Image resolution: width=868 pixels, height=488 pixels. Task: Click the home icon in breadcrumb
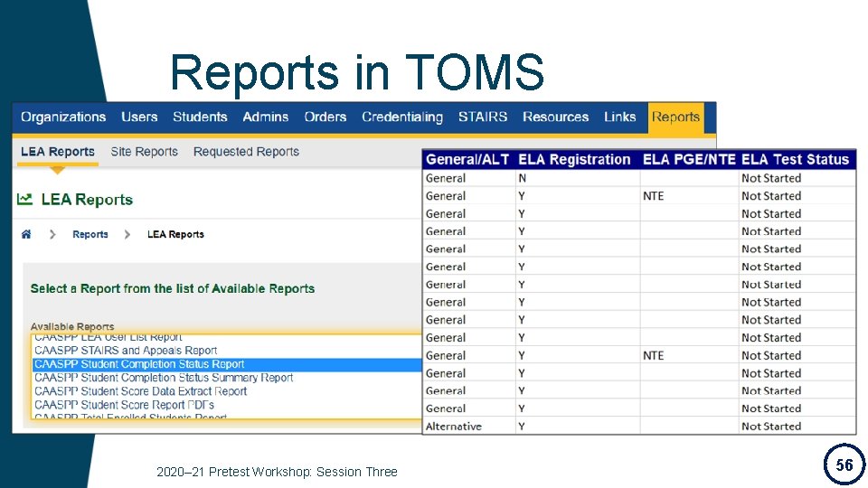(x=26, y=234)
